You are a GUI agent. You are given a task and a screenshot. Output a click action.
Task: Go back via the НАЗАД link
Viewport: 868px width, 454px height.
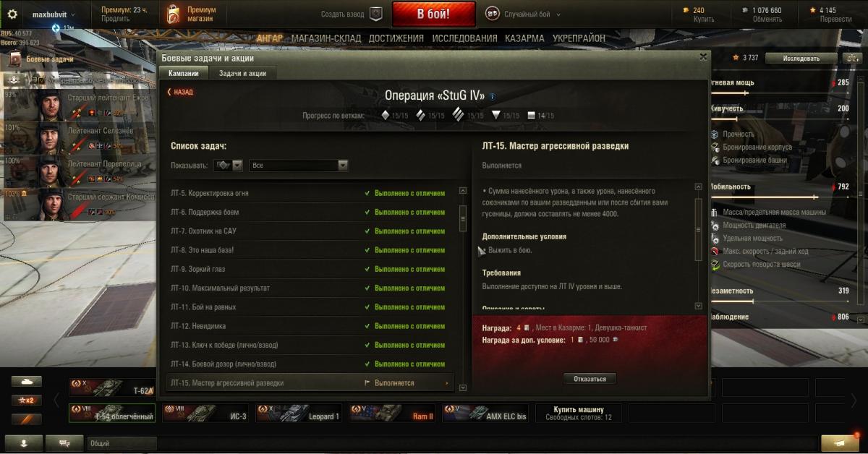(180, 93)
